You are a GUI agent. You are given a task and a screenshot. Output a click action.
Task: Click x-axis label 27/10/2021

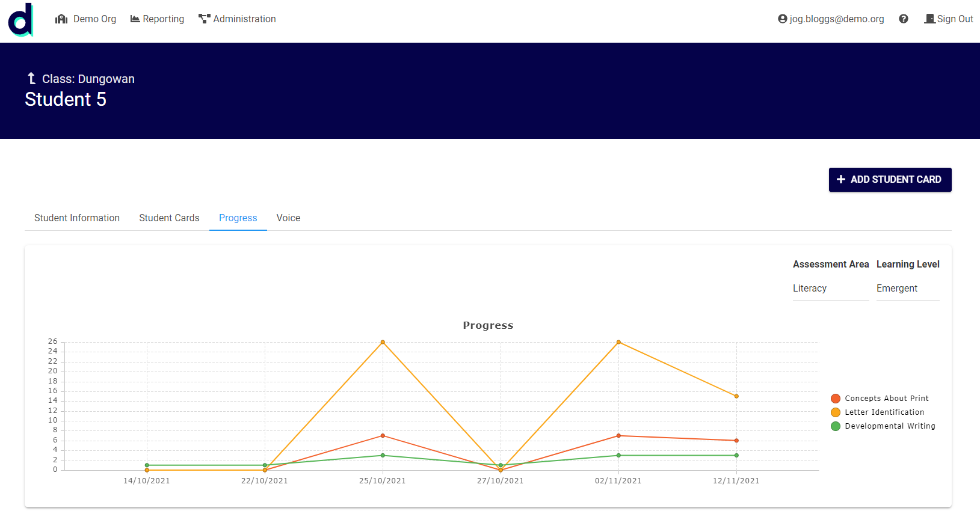coord(501,481)
